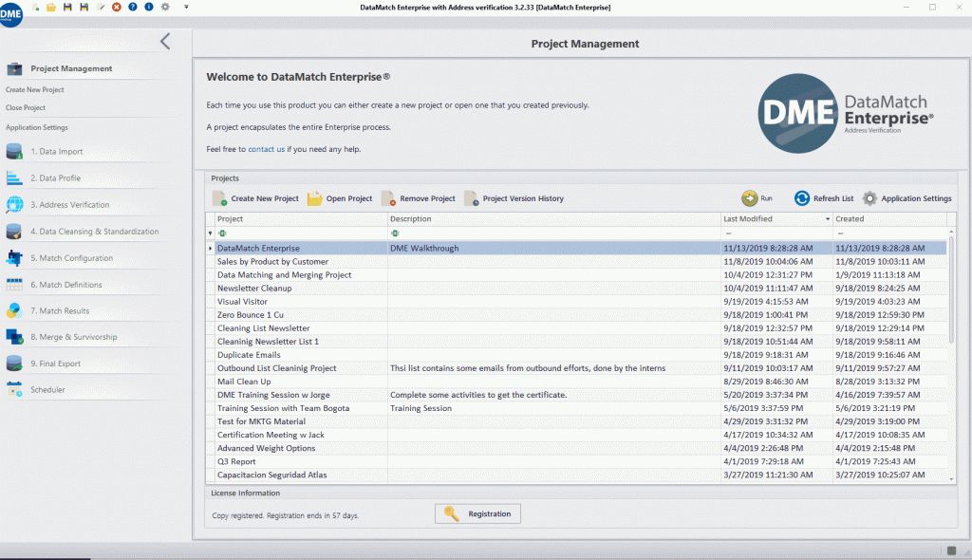Click the new document icon in the title bar
This screenshot has height=560, width=972.
[x=36, y=7]
